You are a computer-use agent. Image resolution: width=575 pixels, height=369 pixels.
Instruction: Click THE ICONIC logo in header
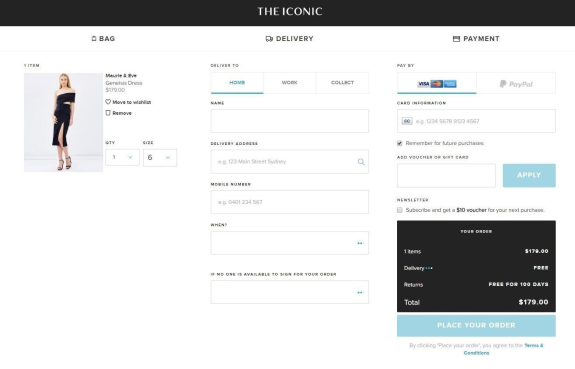click(x=290, y=11)
